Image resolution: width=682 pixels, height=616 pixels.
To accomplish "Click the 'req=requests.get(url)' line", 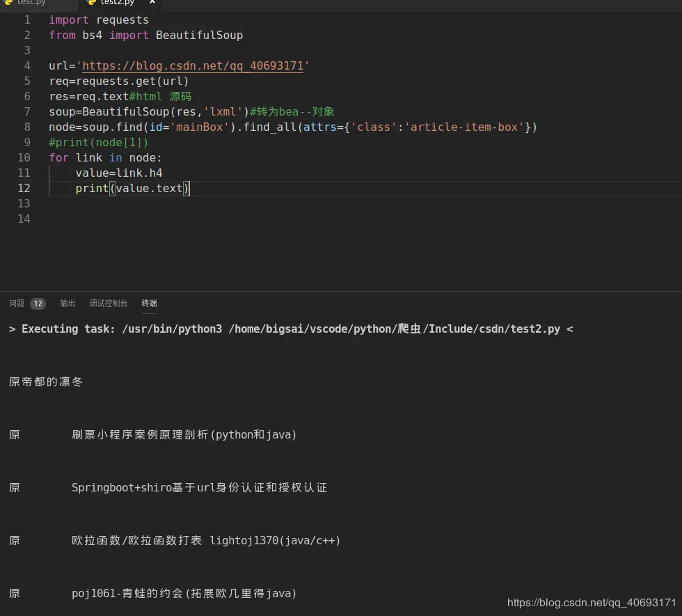I will (x=119, y=81).
